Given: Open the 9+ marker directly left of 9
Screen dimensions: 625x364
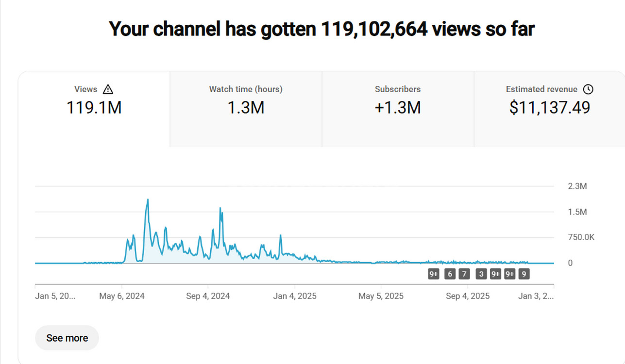Looking at the screenshot, I should tap(509, 274).
